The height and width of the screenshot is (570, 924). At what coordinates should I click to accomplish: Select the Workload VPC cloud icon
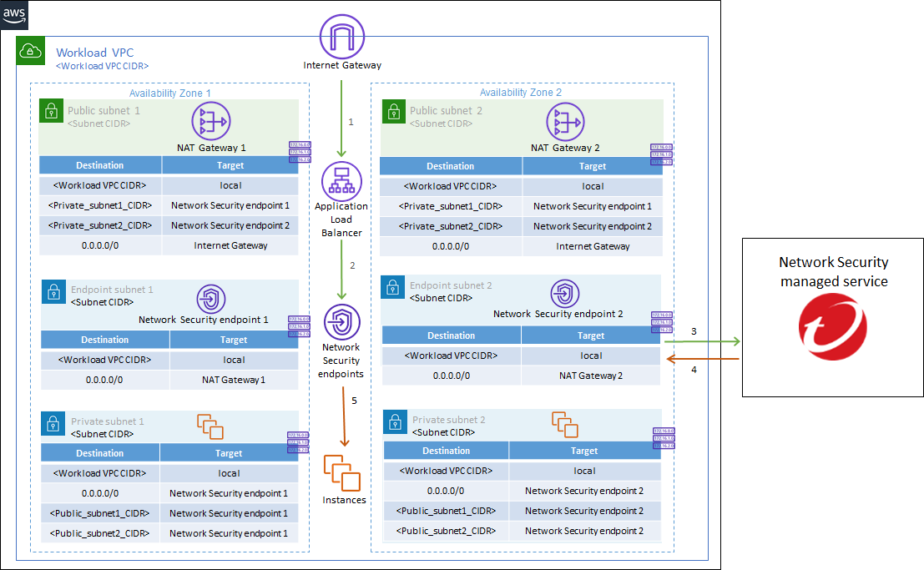coord(30,51)
